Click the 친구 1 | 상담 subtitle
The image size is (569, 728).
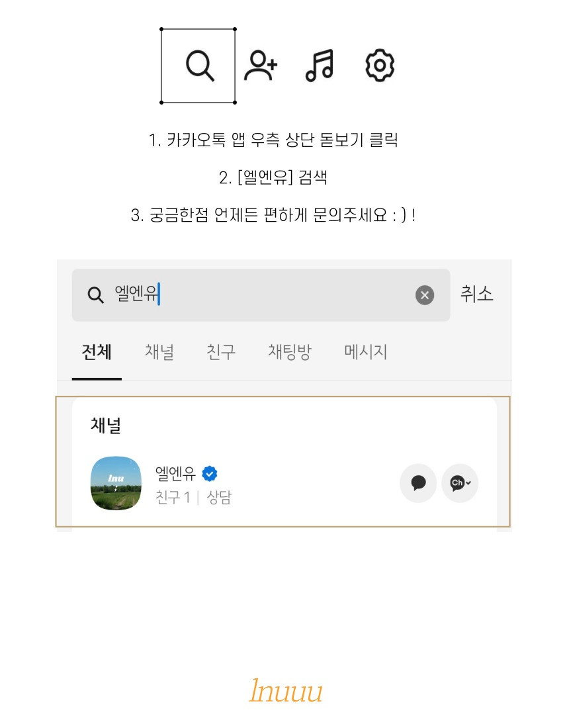pos(193,497)
